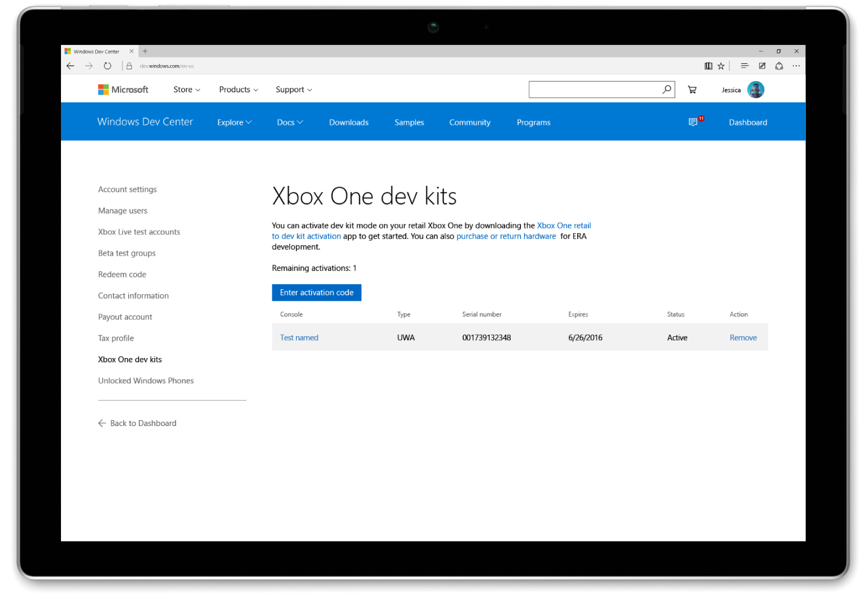Click Jessica's profile avatar
Screen dimensions: 868x600
(756, 89)
